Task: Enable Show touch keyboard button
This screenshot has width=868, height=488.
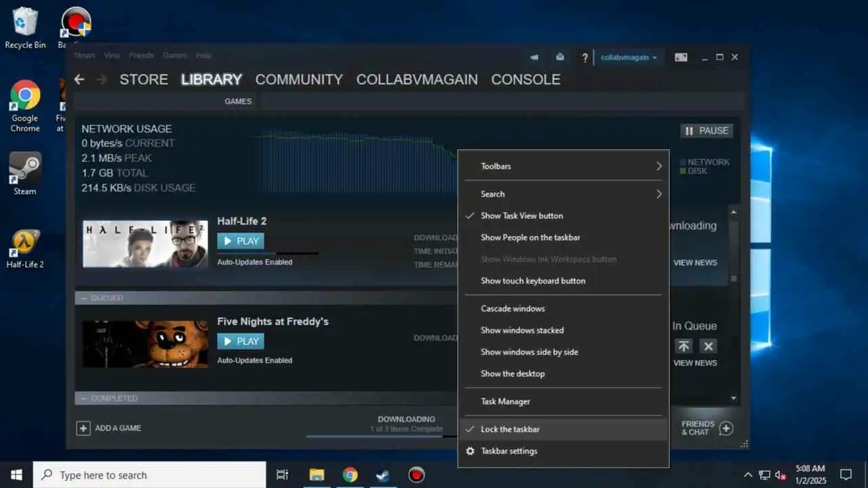Action: click(x=564, y=281)
